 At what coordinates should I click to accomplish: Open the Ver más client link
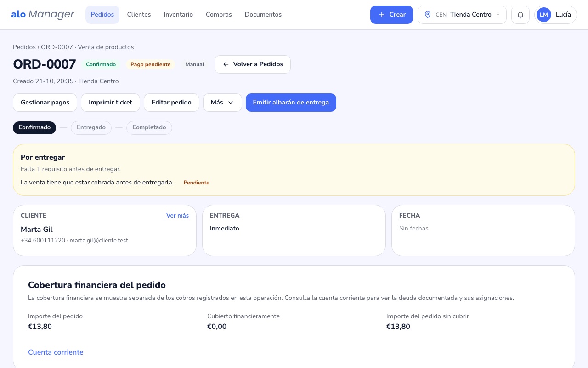pyautogui.click(x=177, y=215)
